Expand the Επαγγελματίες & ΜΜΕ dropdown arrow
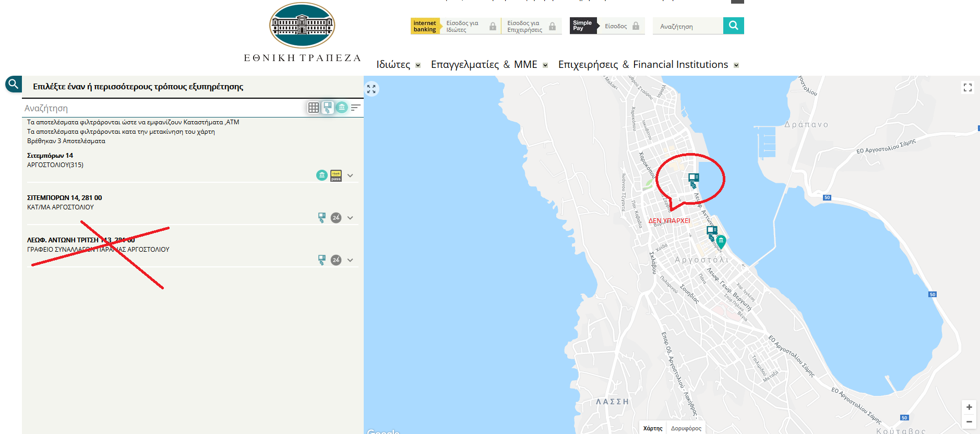Viewport: 980px width, 434px height. (545, 65)
